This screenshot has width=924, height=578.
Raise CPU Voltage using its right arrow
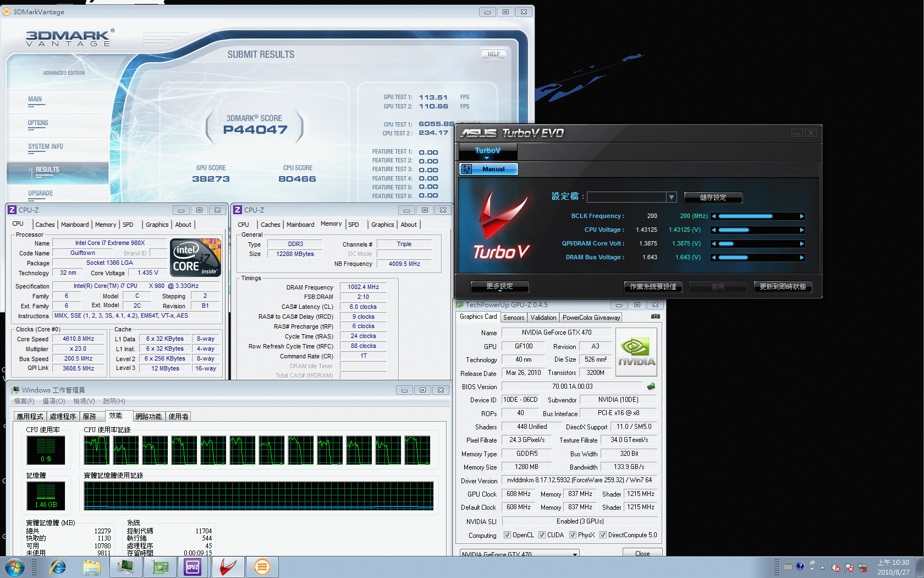pyautogui.click(x=802, y=230)
